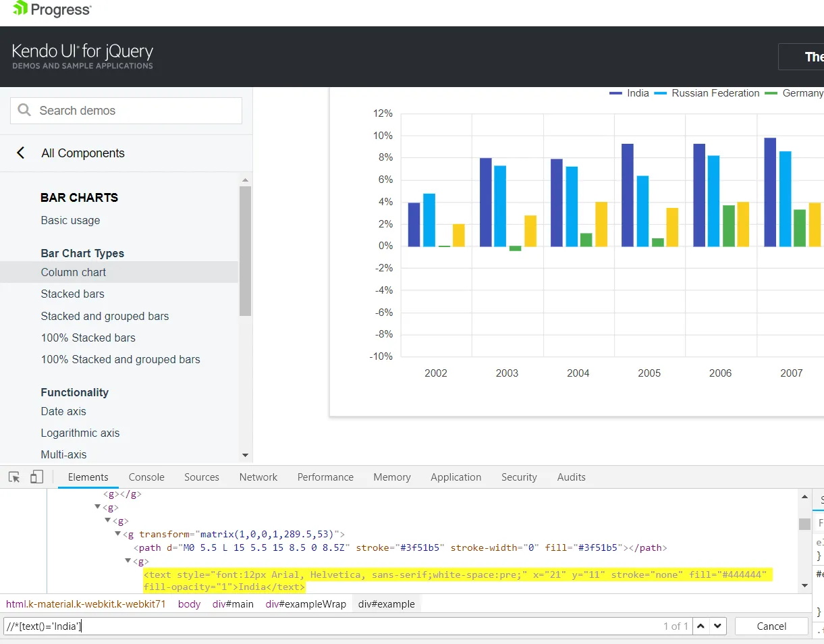Cancel the DevTools element search
This screenshot has height=644, width=824.
click(x=771, y=626)
